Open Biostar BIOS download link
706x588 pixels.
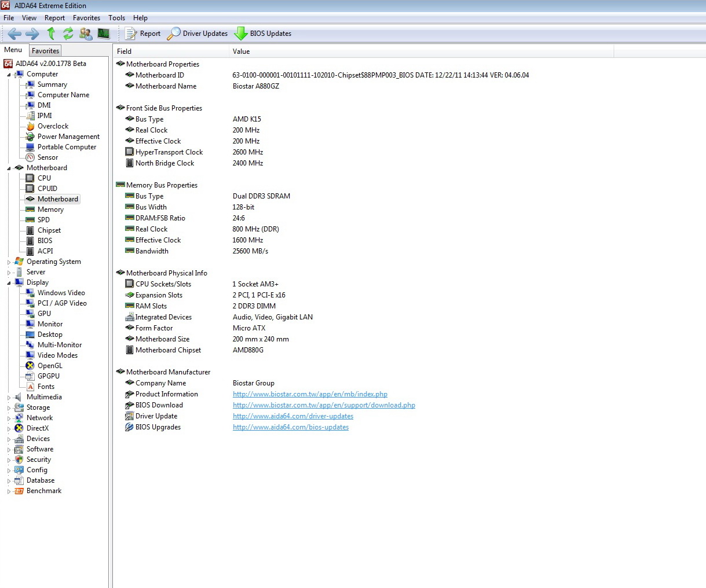pos(324,405)
